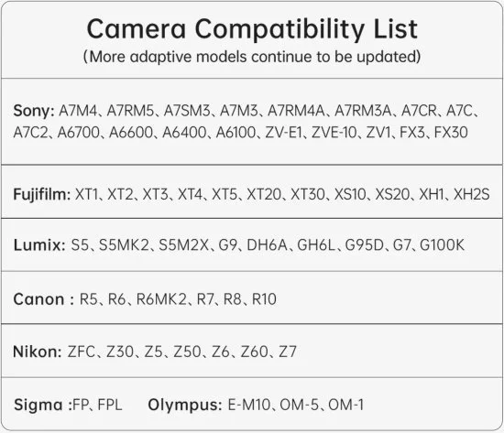This screenshot has height=433, width=504.
Task: Click the Sony brand label
Action: (34, 111)
